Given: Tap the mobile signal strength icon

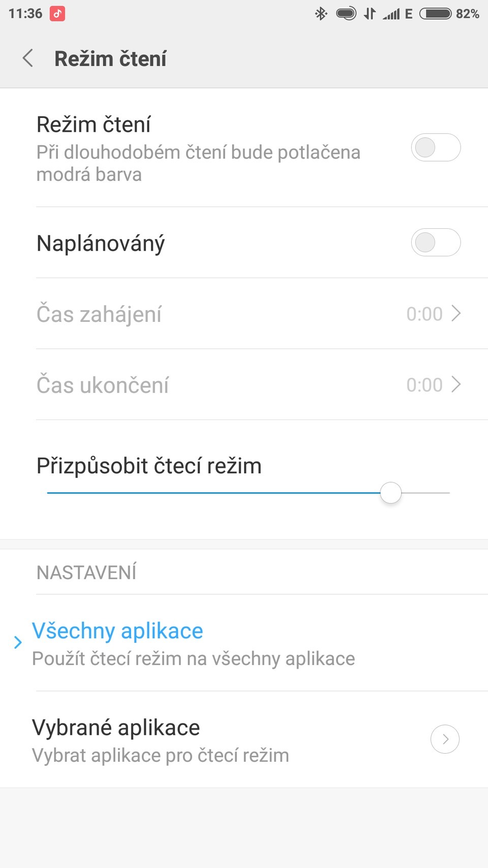Looking at the screenshot, I should (x=391, y=14).
